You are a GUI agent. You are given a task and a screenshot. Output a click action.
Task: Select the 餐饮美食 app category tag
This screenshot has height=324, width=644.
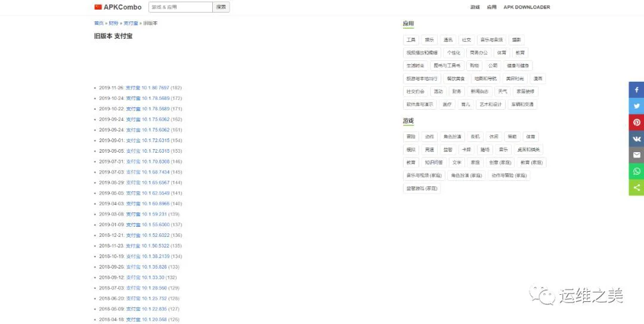tap(456, 79)
